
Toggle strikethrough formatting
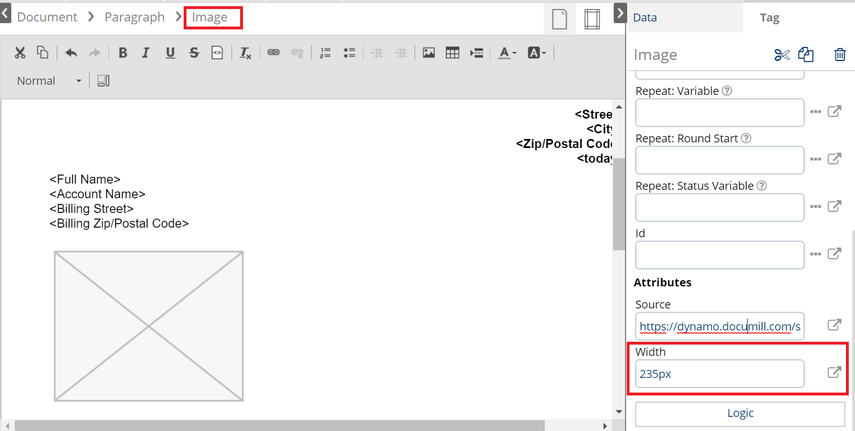point(194,53)
